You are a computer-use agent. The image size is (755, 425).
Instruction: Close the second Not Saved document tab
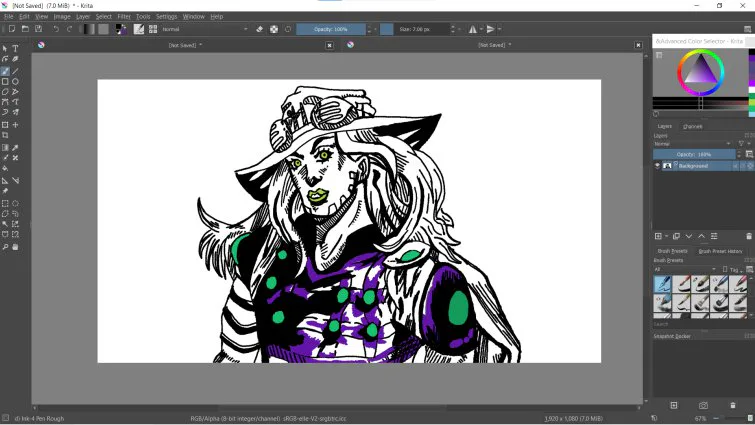click(x=638, y=45)
